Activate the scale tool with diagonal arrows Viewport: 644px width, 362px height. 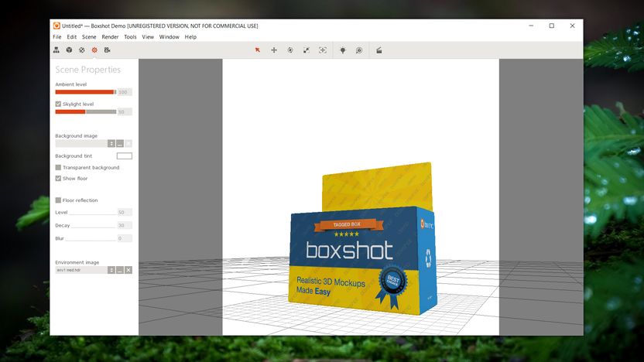(x=307, y=50)
